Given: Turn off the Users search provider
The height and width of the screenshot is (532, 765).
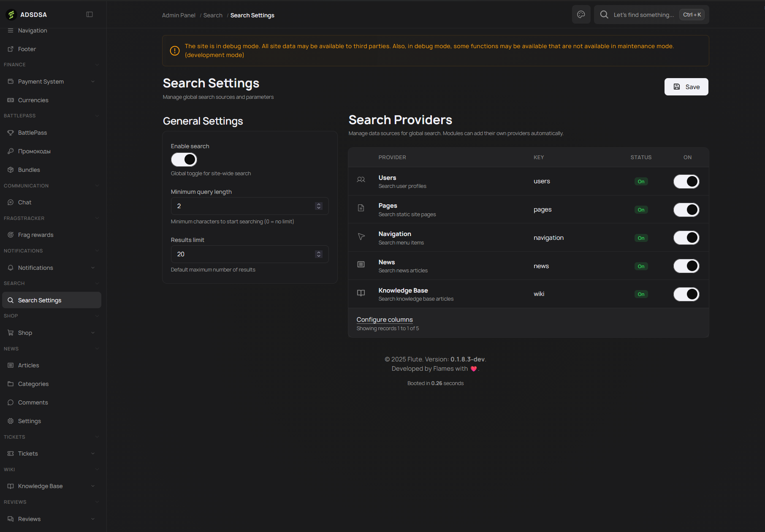Looking at the screenshot, I should click(x=686, y=181).
